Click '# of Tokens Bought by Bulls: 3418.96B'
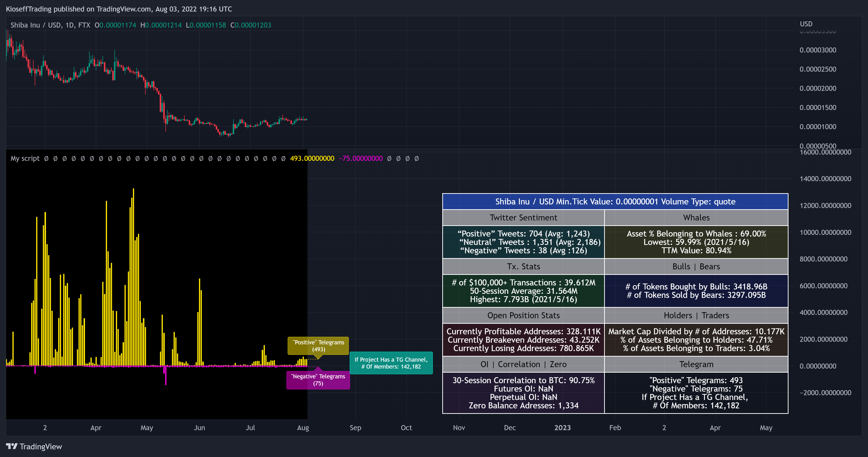868x457 pixels. 696,286
